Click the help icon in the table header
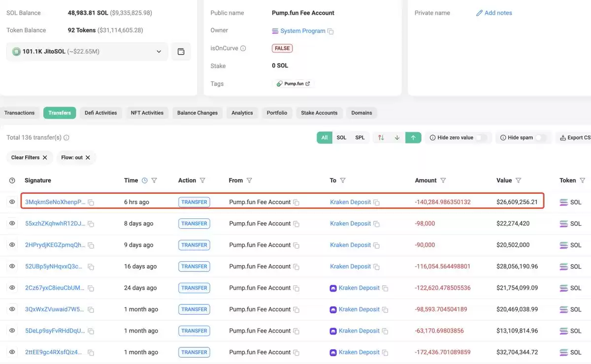This screenshot has height=364, width=591. pos(12,181)
